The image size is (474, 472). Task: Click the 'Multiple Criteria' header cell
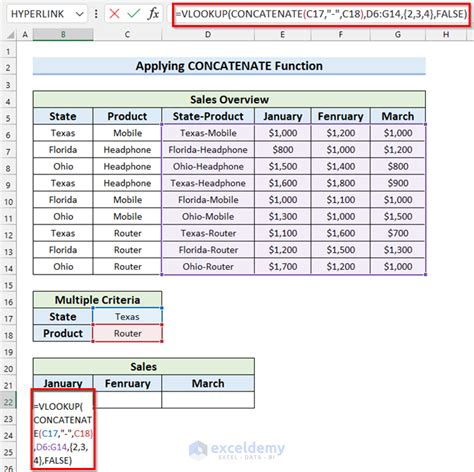pyautogui.click(x=97, y=300)
